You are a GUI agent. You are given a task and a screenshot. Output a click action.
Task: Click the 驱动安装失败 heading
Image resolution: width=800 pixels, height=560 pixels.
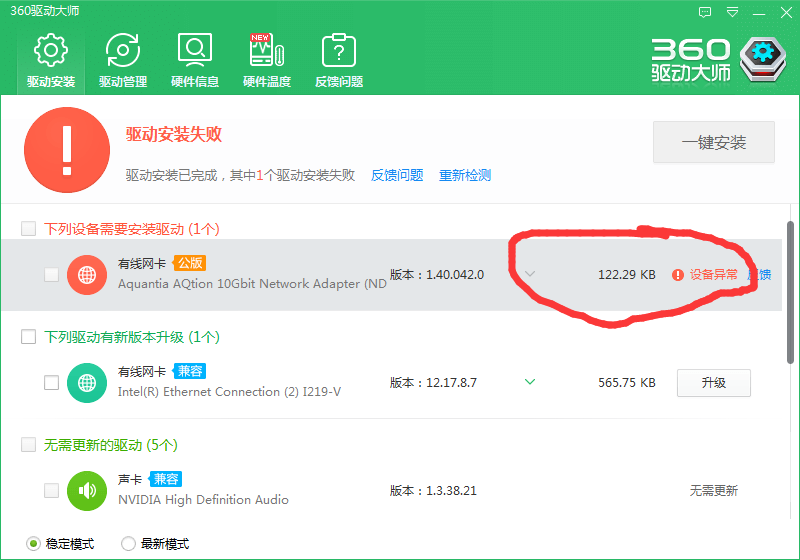click(x=174, y=134)
